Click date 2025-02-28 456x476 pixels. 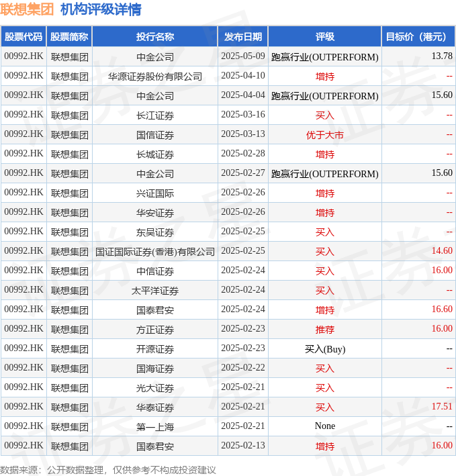click(x=243, y=153)
